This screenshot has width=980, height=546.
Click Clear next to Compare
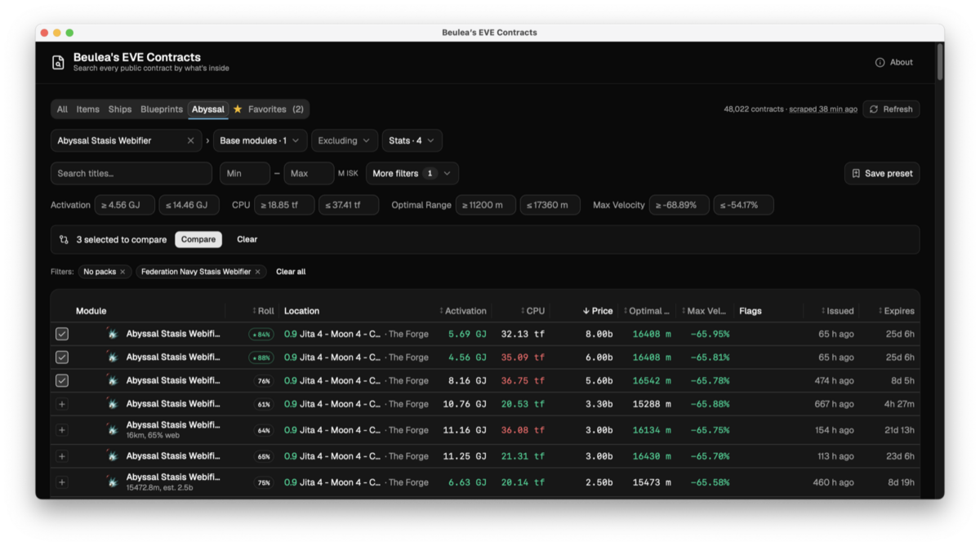(247, 240)
